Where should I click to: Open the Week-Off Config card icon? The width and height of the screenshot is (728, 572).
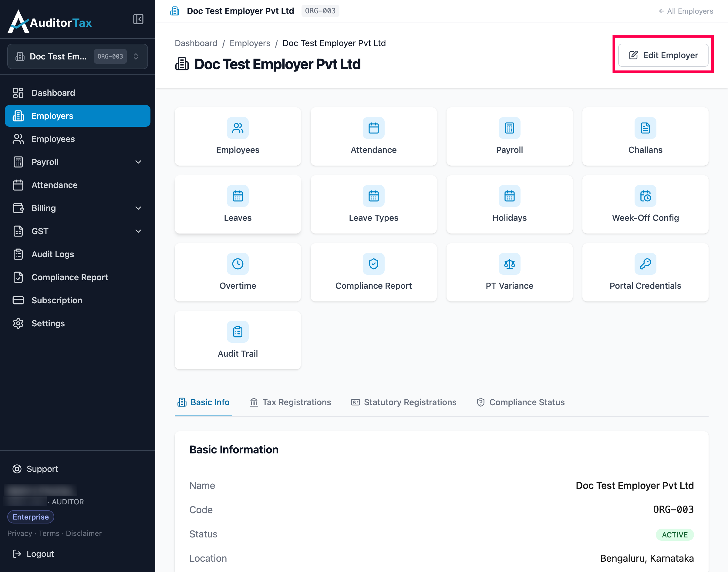click(645, 196)
